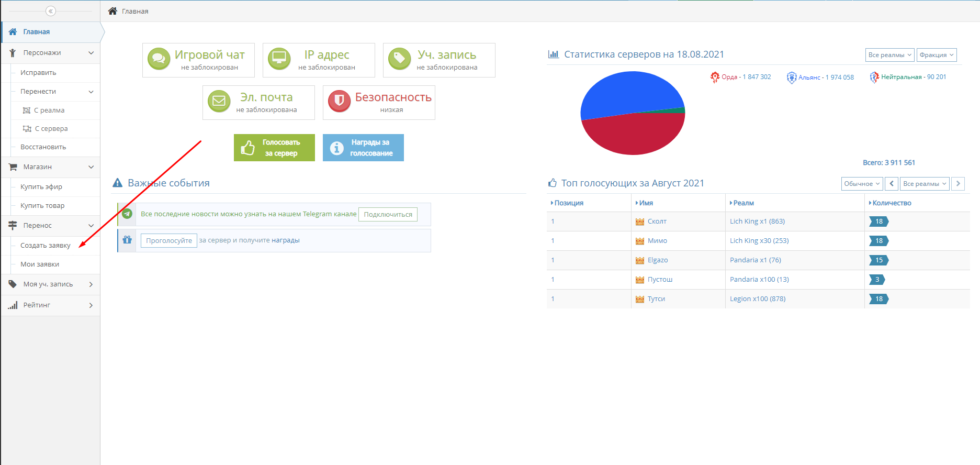Click vote count badge 3 for Пустош

click(877, 280)
